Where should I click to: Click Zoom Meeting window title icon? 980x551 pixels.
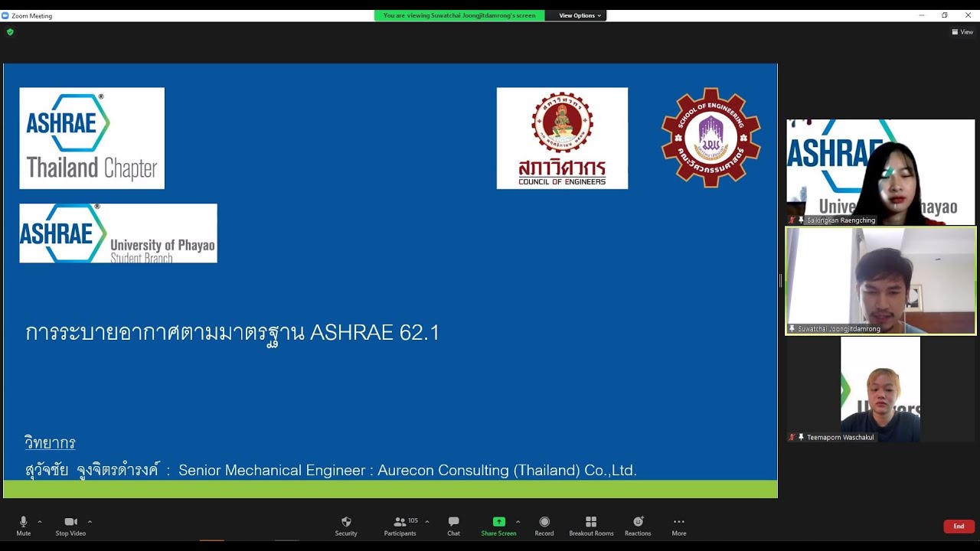(6, 15)
